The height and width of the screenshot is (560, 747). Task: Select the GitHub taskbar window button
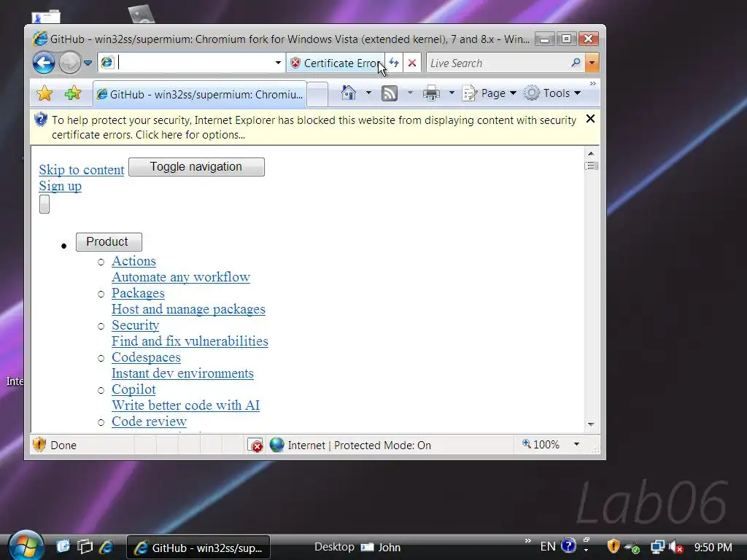tap(198, 548)
